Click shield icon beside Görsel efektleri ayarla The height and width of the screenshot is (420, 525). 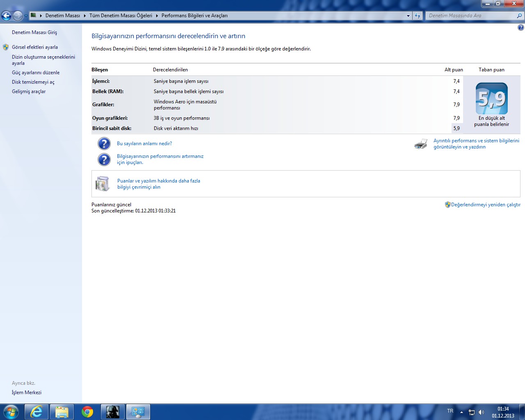tap(6, 47)
